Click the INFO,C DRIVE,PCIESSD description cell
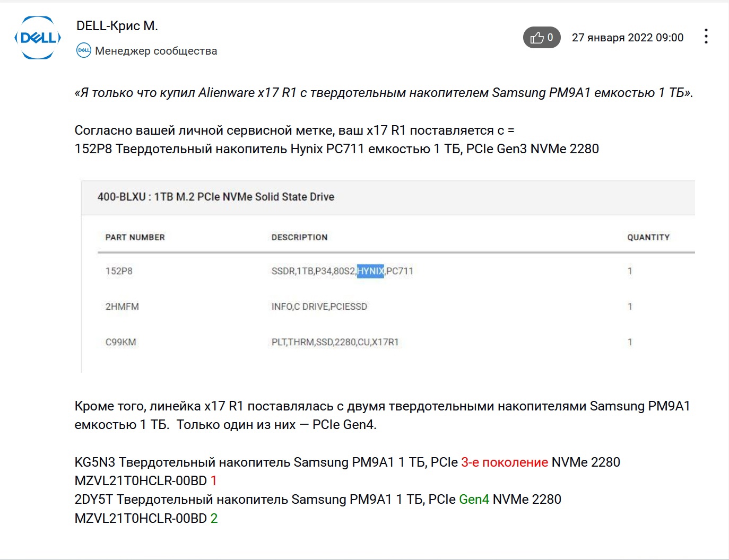Screen dimensions: 729x560 pyautogui.click(x=319, y=307)
